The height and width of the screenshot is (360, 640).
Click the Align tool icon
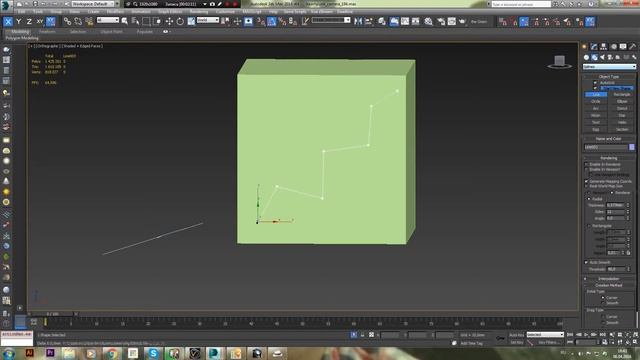tap(369, 21)
